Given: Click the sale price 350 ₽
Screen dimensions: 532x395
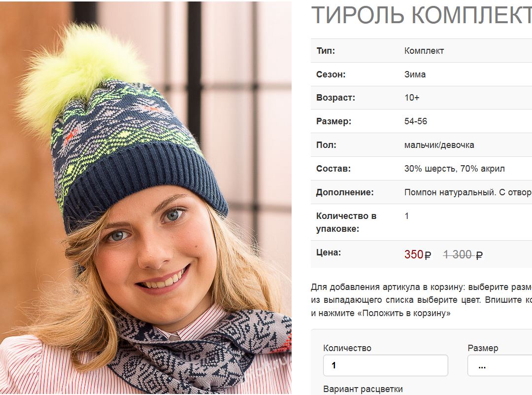Looking at the screenshot, I should tap(417, 254).
